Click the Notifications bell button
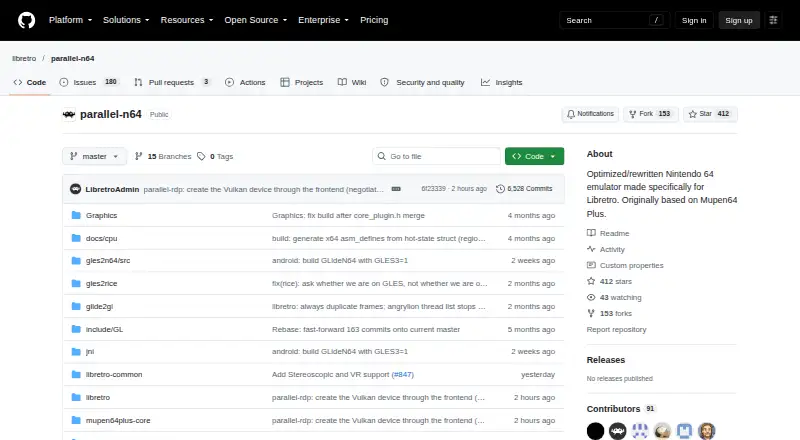This screenshot has width=800, height=440. 590,114
